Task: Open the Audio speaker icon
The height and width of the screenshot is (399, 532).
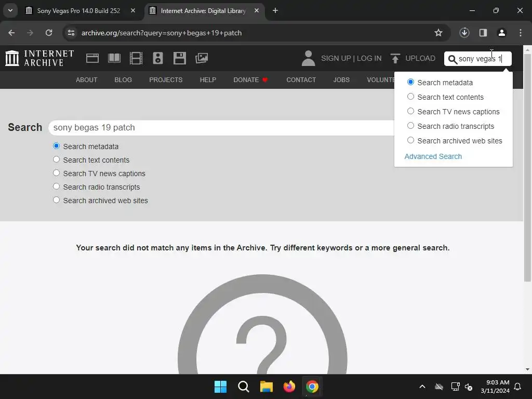Action: [158, 58]
